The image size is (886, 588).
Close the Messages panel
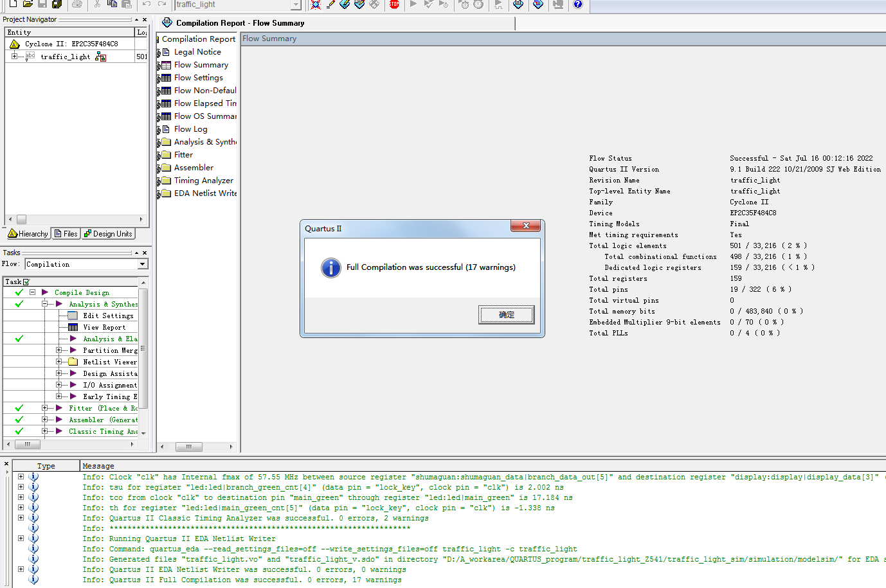click(x=6, y=463)
